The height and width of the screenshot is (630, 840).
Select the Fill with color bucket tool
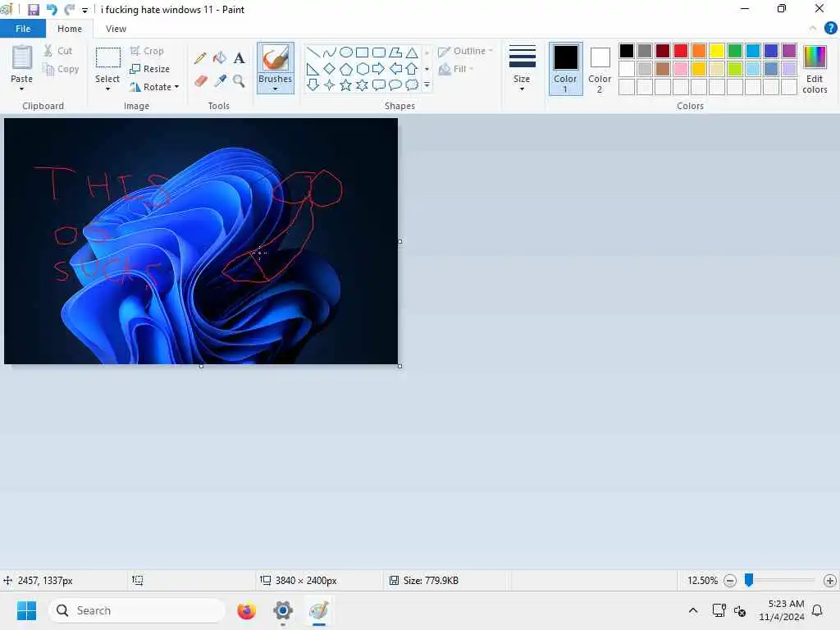[x=220, y=58]
